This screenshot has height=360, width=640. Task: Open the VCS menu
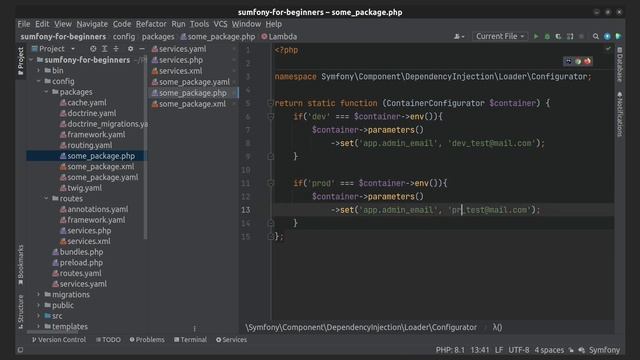pyautogui.click(x=220, y=24)
